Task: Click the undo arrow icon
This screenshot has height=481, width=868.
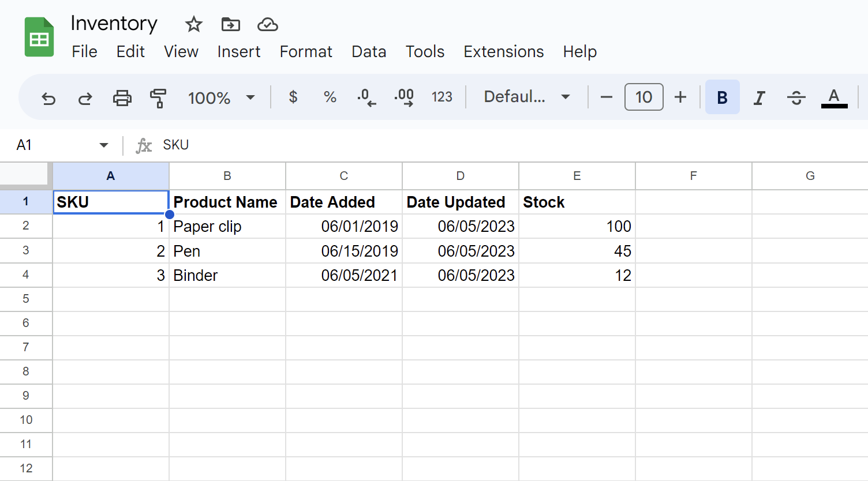Action: [48, 98]
